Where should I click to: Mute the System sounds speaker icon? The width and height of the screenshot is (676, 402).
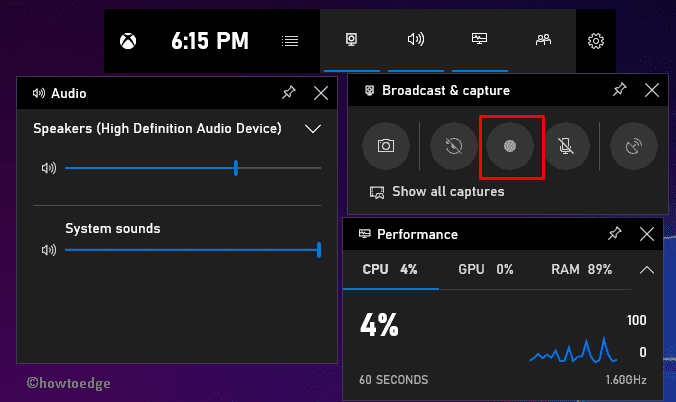[49, 250]
